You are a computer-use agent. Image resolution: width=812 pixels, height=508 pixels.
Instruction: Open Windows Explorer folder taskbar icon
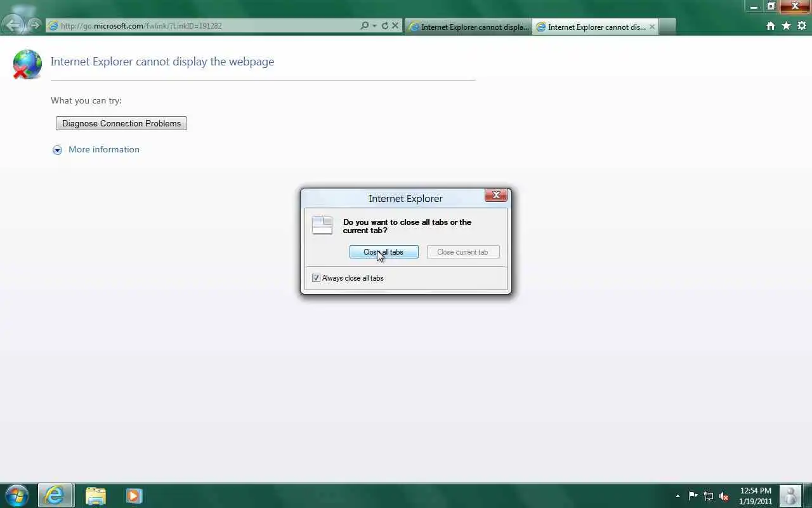pos(95,495)
